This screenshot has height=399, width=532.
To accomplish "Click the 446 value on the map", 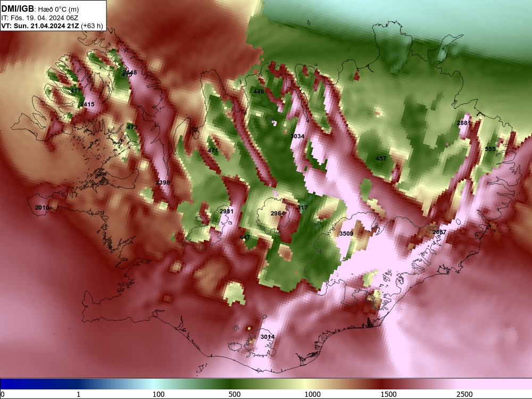I will pos(259,92).
